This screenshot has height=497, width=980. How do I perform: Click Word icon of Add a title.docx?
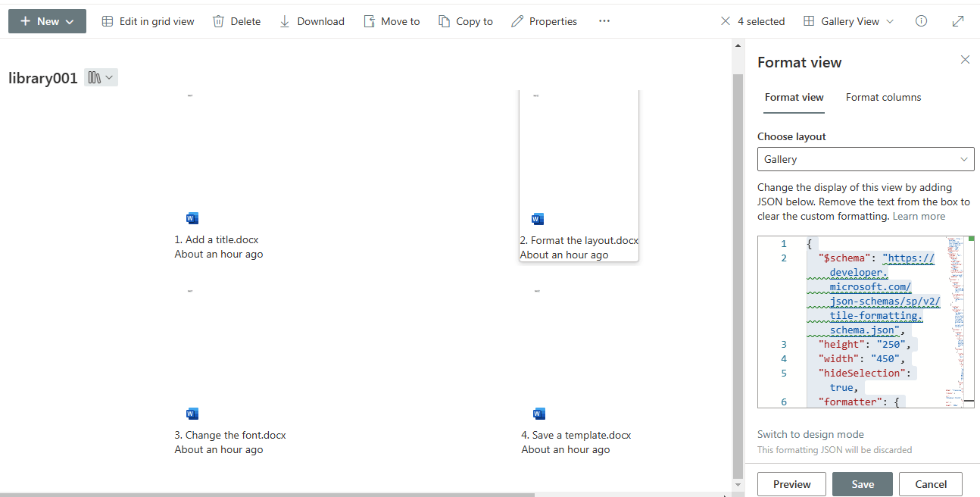click(192, 218)
